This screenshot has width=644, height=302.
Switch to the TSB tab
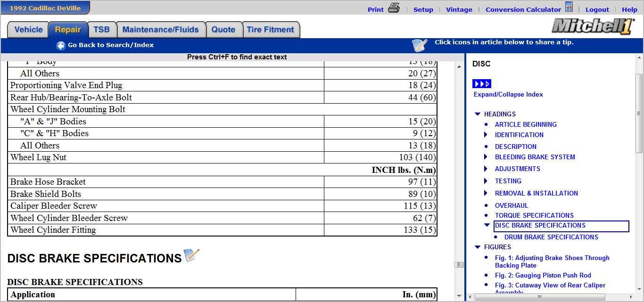tap(101, 30)
